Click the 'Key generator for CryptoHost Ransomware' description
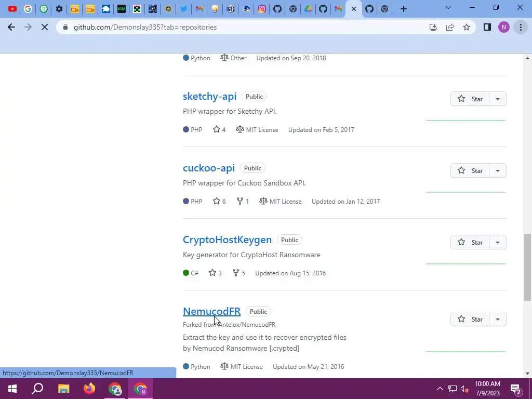Viewport: 532px width, 399px height. [251, 255]
